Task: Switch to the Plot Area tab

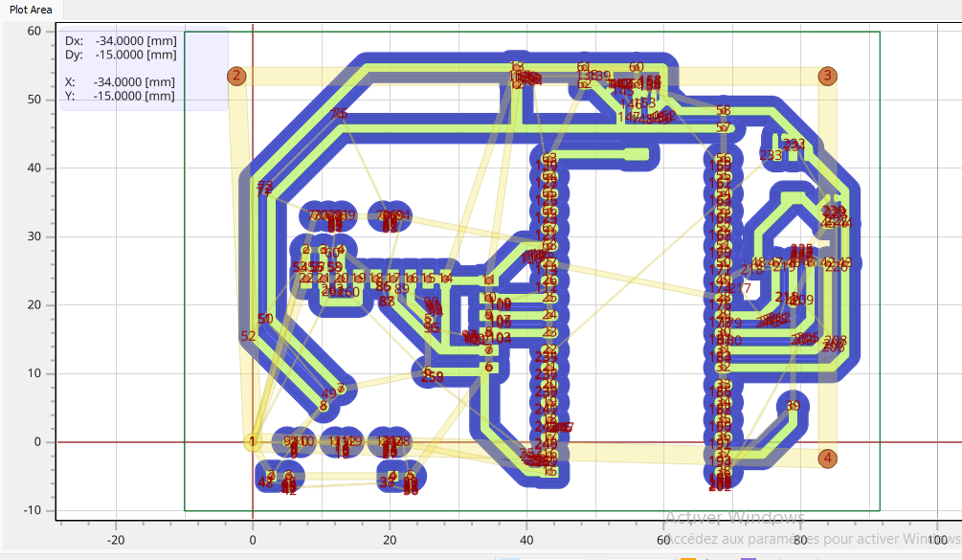Action: coord(33,9)
